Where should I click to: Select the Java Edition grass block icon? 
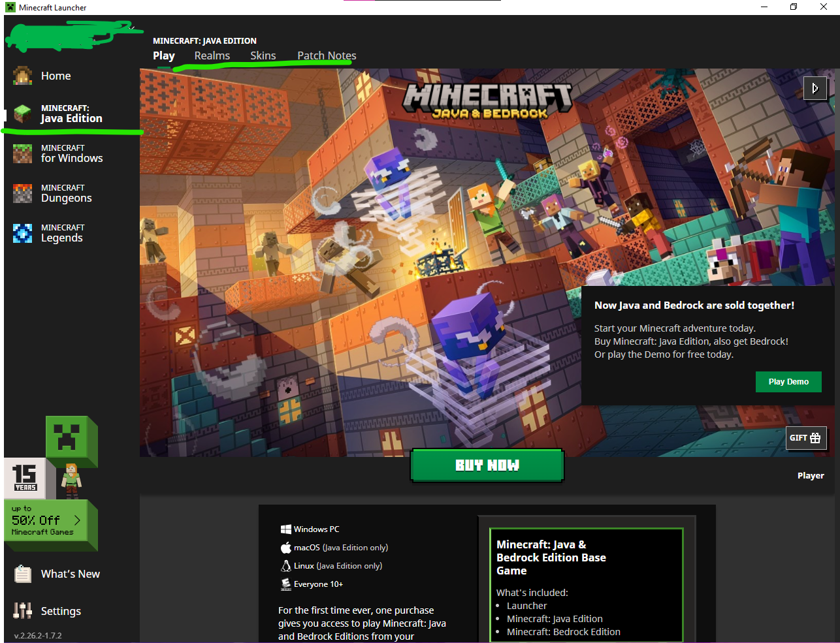click(x=22, y=114)
